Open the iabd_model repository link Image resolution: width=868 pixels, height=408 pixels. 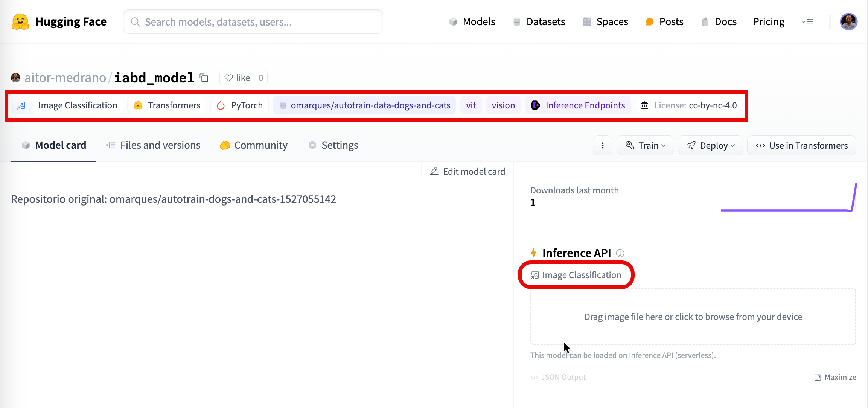pyautogui.click(x=154, y=78)
